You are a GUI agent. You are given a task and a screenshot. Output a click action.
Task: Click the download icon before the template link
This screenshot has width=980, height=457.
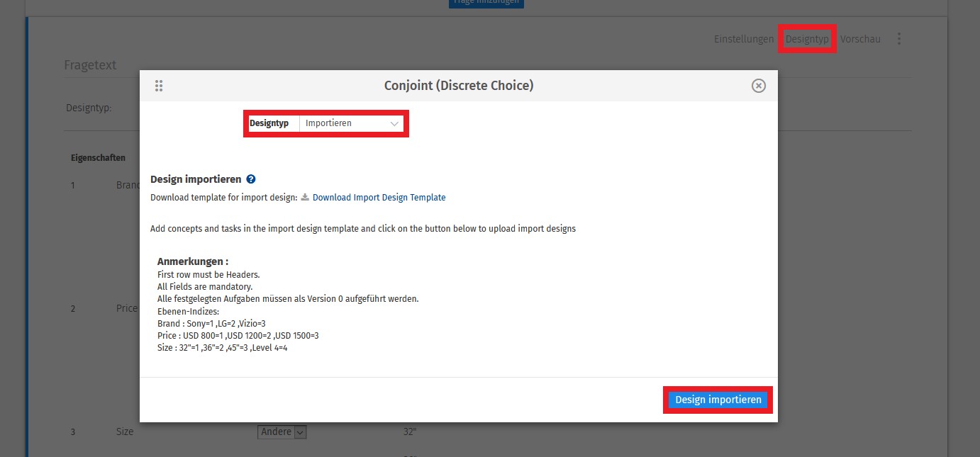[304, 197]
